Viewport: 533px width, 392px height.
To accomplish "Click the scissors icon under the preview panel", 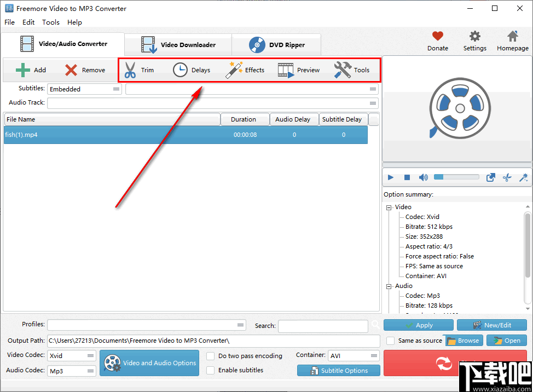I will [x=506, y=177].
